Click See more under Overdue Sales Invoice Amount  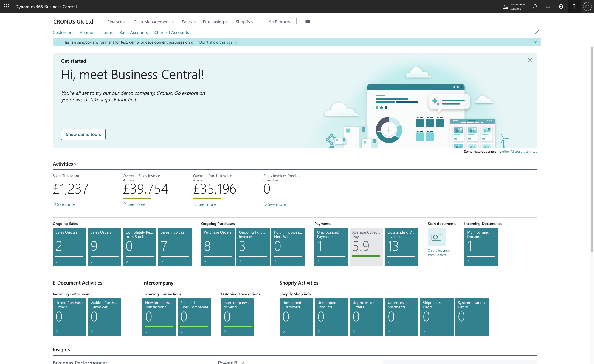click(x=134, y=204)
